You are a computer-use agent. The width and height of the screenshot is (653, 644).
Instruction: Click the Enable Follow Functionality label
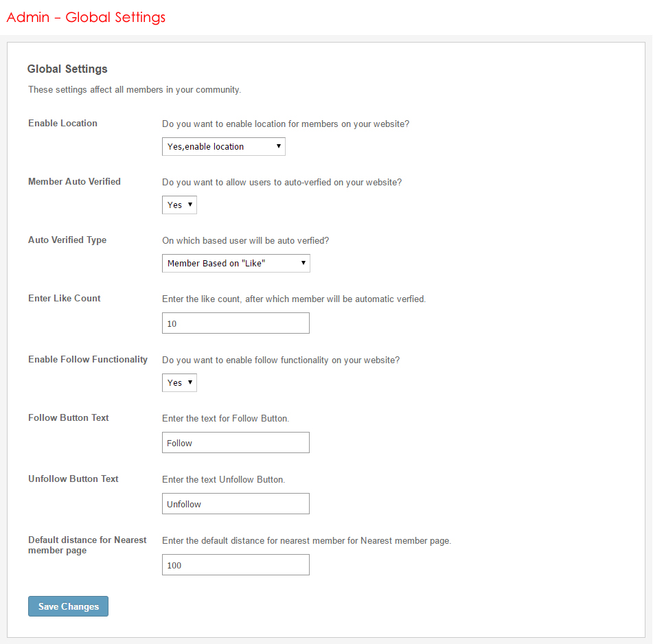click(88, 360)
